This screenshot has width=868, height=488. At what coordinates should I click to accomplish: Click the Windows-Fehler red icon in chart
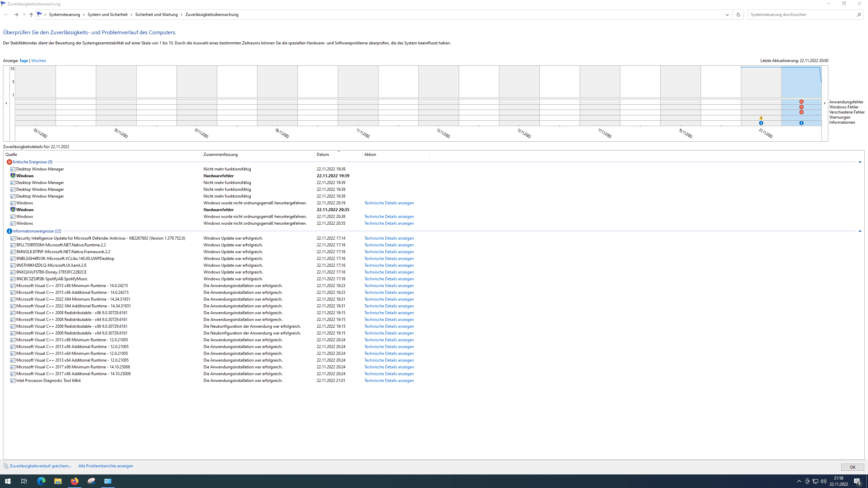coord(801,107)
